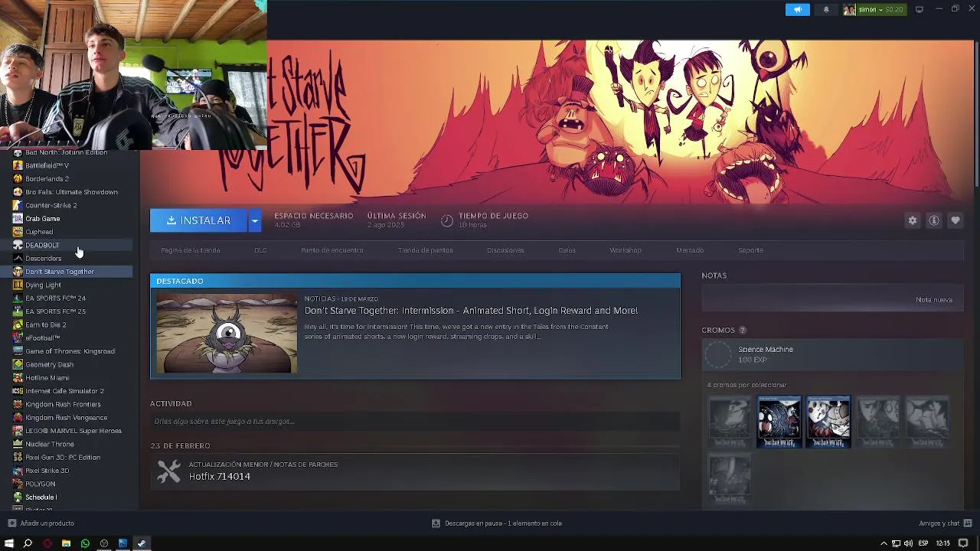
Task: Open the Discusiones tab
Action: tap(505, 250)
